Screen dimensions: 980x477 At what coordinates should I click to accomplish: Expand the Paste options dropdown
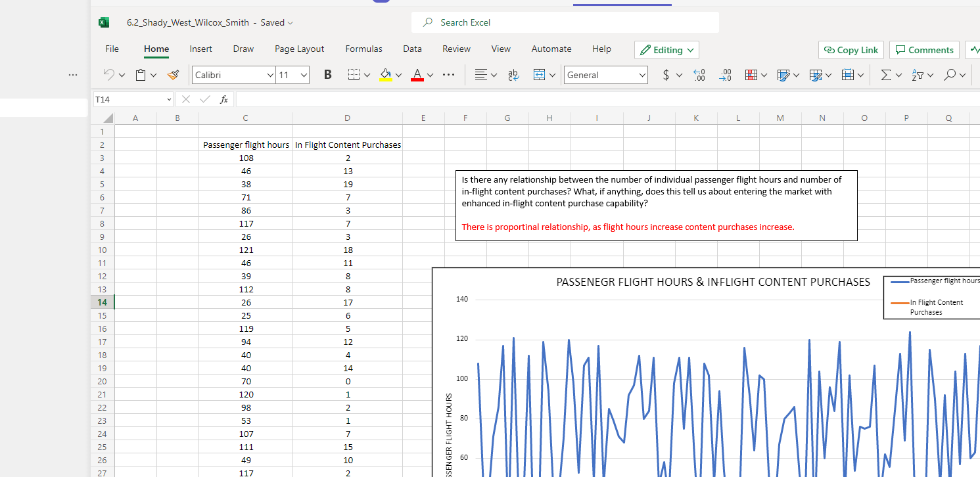(153, 76)
